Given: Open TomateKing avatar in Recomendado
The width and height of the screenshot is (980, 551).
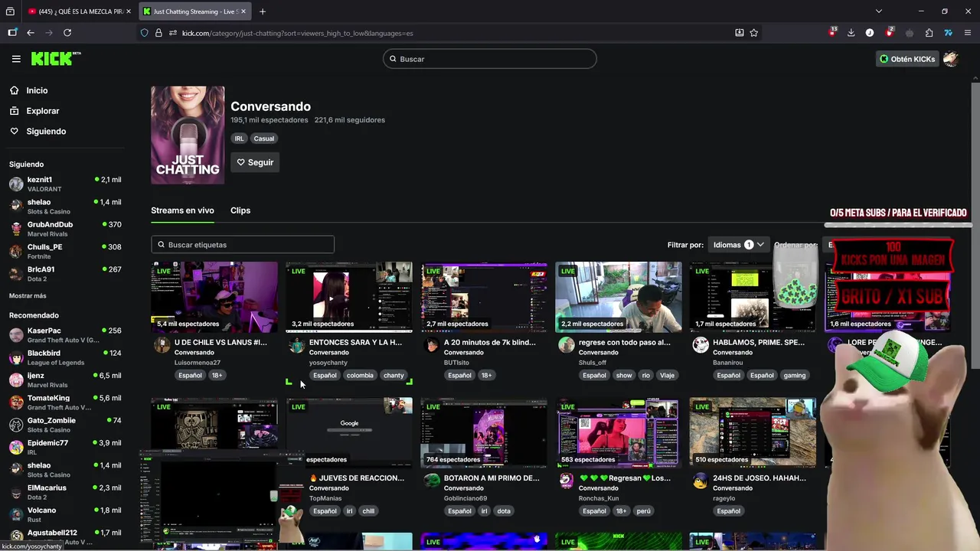Looking at the screenshot, I should pos(16,403).
